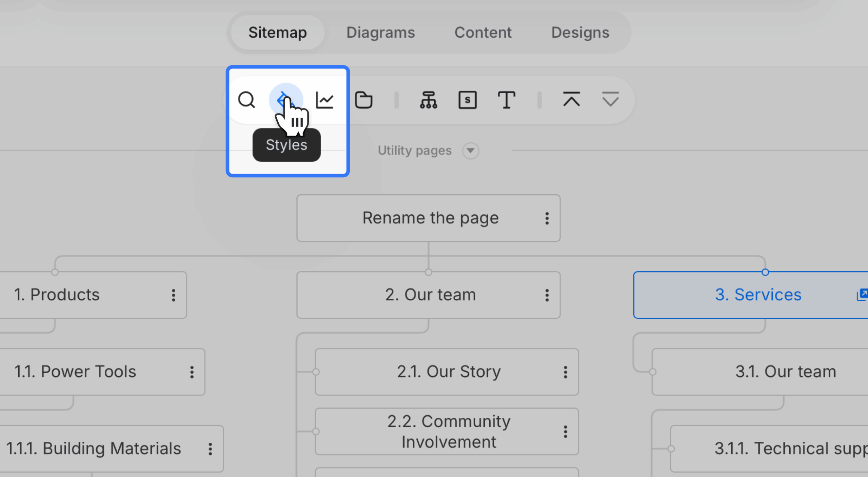Open the Styles tool
The width and height of the screenshot is (868, 477).
point(286,100)
